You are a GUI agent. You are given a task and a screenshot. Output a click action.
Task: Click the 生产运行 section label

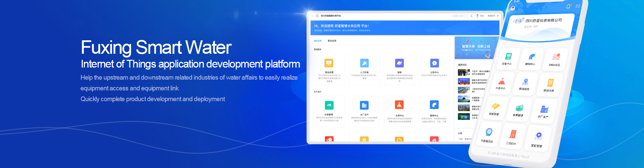pyautogui.click(x=318, y=92)
